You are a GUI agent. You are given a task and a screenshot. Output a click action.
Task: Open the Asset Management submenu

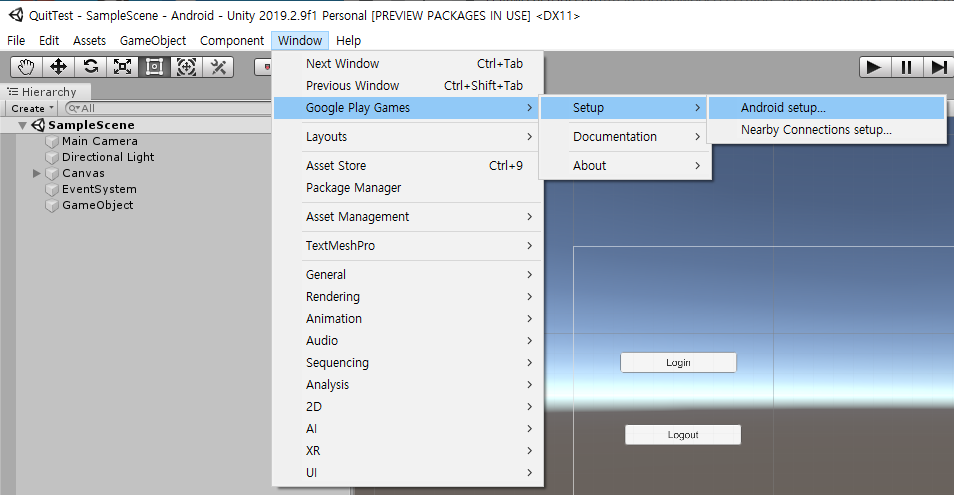[408, 216]
